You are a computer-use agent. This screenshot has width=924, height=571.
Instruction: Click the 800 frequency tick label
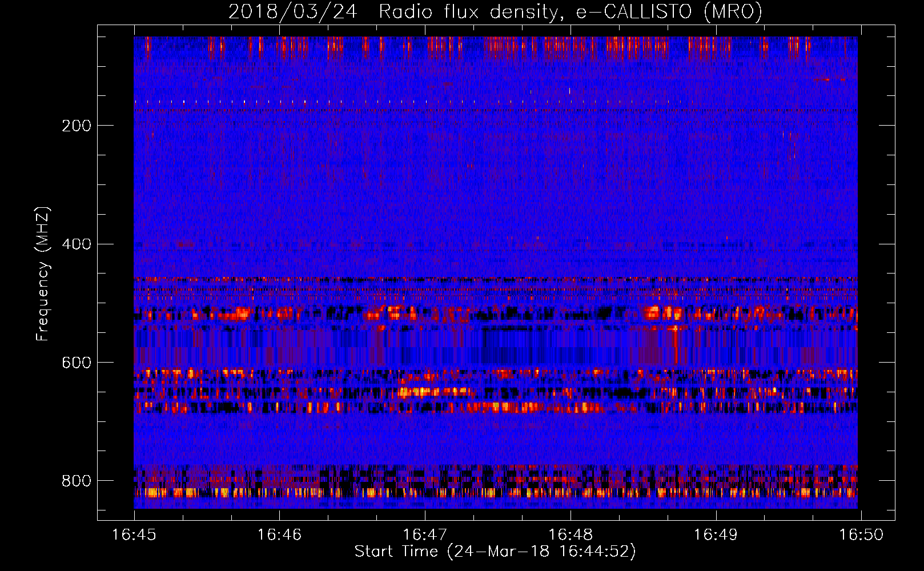(x=77, y=481)
